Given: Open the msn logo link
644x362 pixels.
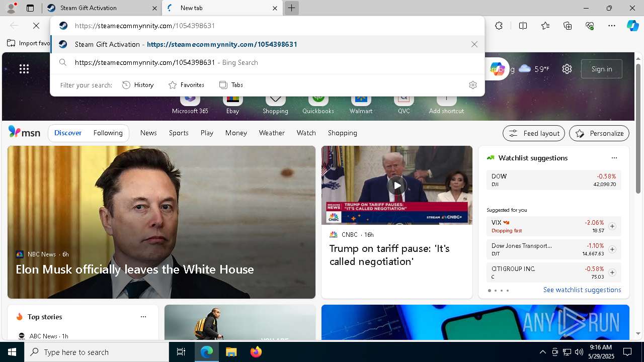Looking at the screenshot, I should [x=24, y=132].
